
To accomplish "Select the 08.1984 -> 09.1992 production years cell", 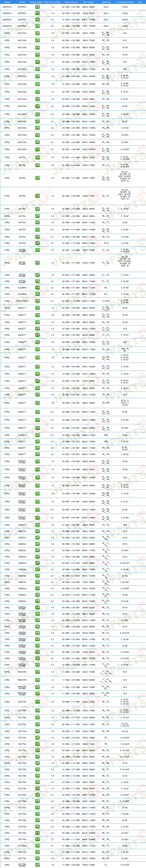I will pos(71,335).
